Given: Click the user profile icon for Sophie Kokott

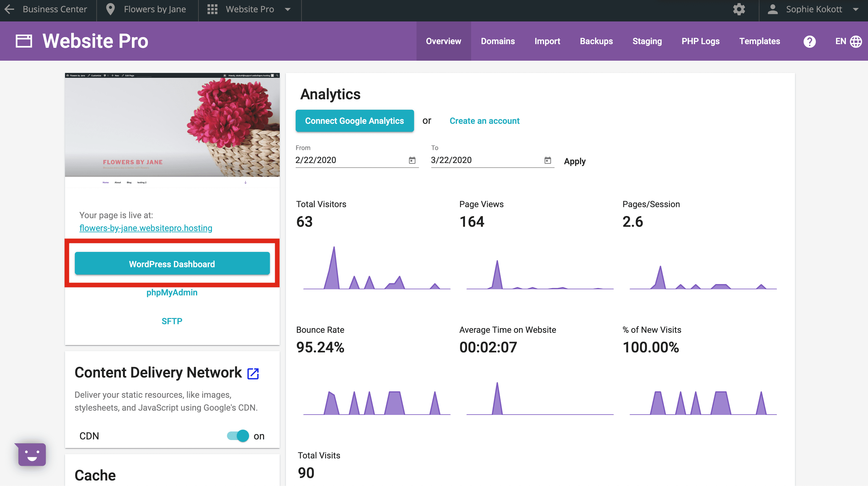Looking at the screenshot, I should pyautogui.click(x=772, y=9).
